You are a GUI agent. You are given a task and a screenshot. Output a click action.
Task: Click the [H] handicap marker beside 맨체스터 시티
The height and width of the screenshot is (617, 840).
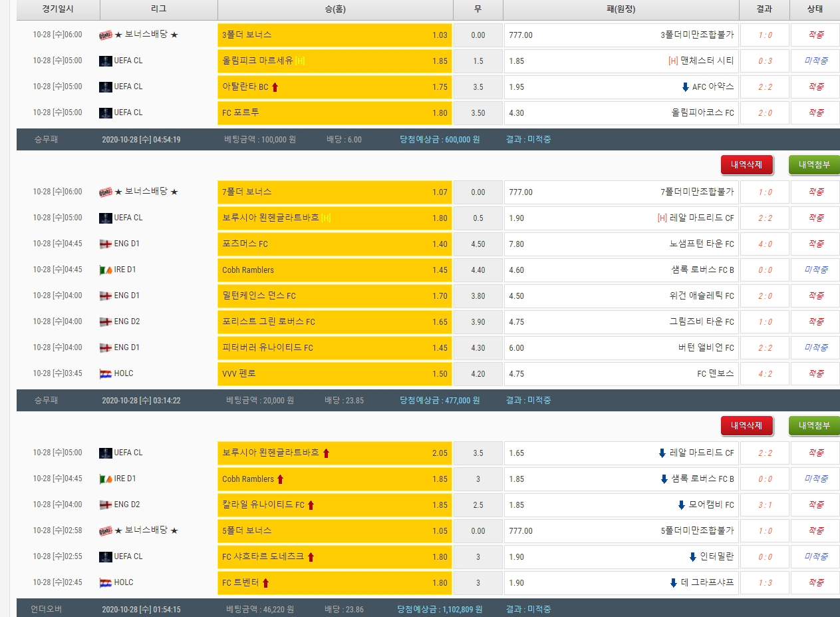pos(673,61)
